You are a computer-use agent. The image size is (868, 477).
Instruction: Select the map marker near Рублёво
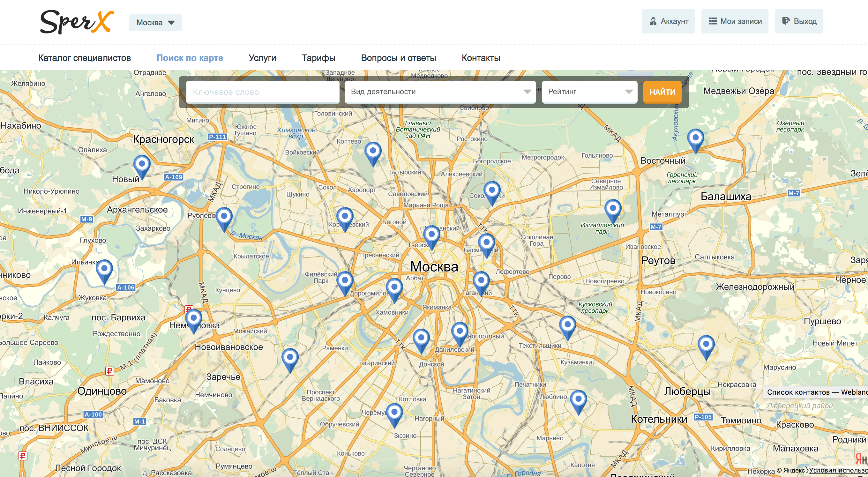click(224, 219)
